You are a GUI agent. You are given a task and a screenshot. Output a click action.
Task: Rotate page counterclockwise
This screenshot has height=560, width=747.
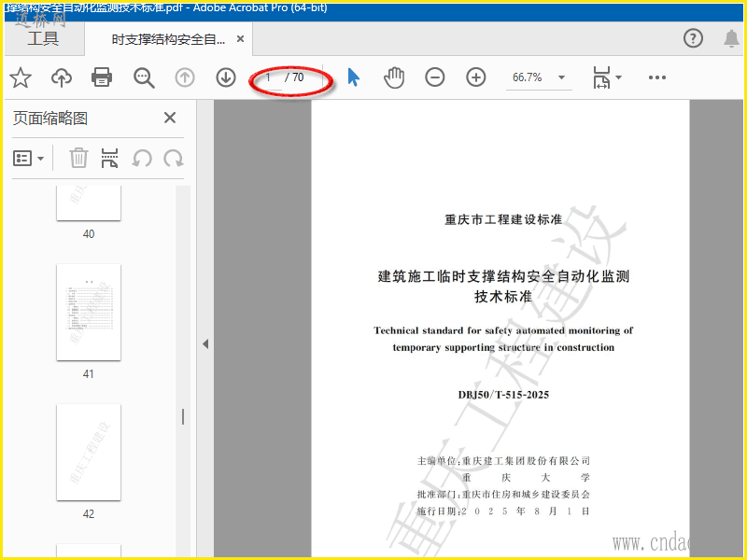(x=142, y=158)
